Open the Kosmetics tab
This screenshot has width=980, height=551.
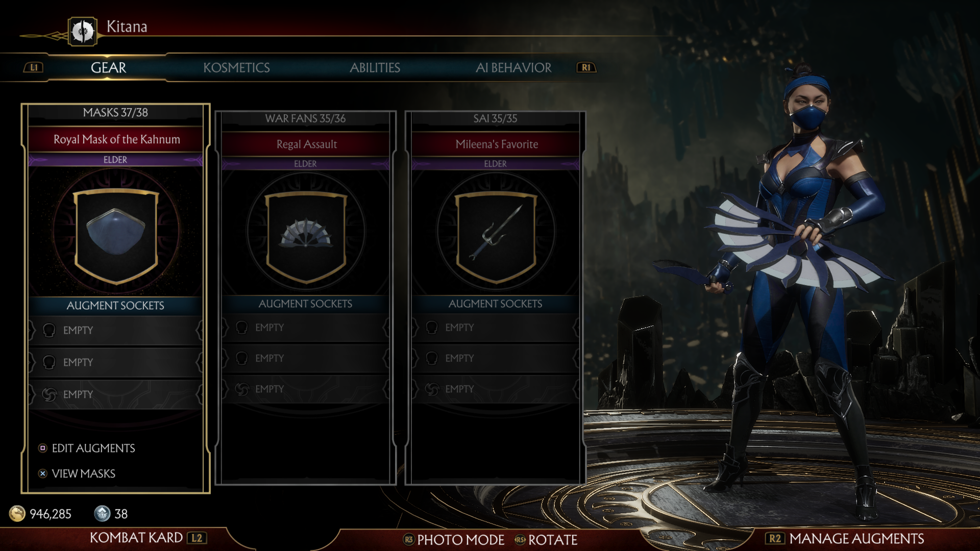[x=236, y=68]
